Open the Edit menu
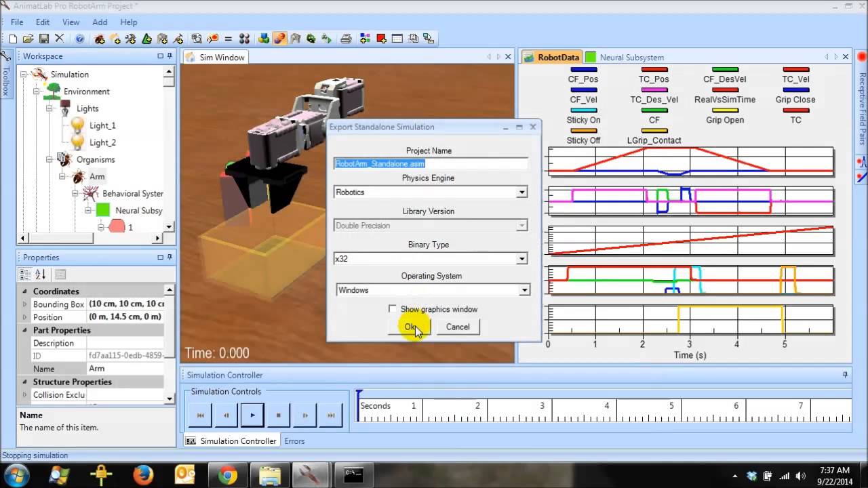Screen dimensions: 868x488 (43, 22)
